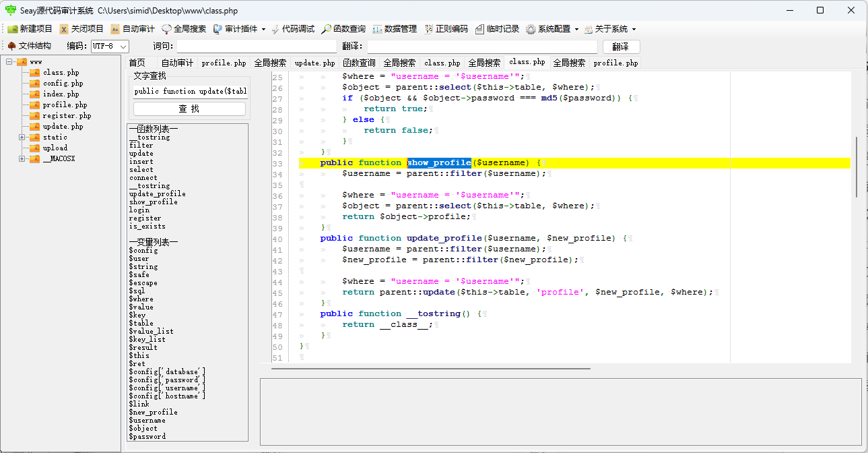
Task: Open 函数查询 (Function Lookup) in the toolbar
Action: click(343, 29)
